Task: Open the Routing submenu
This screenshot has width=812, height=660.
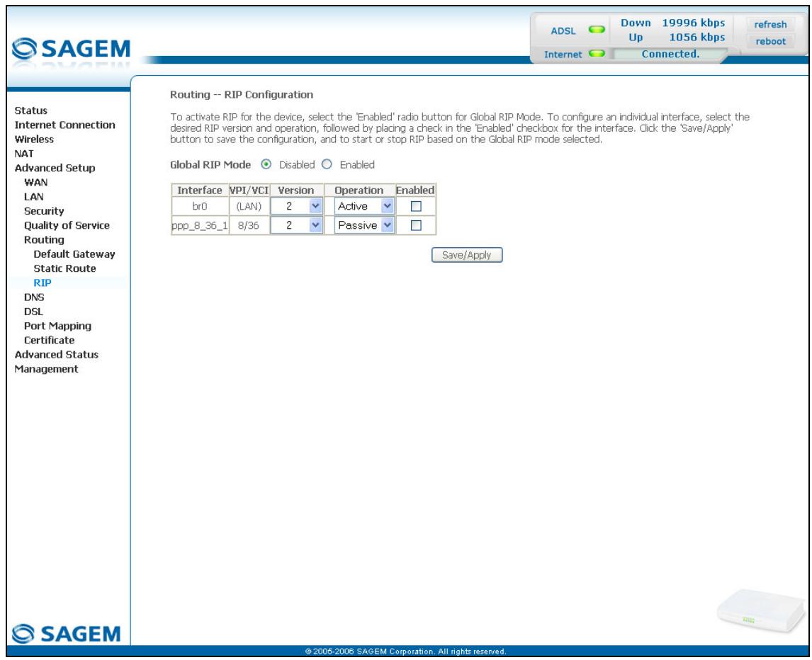Action: 44,239
